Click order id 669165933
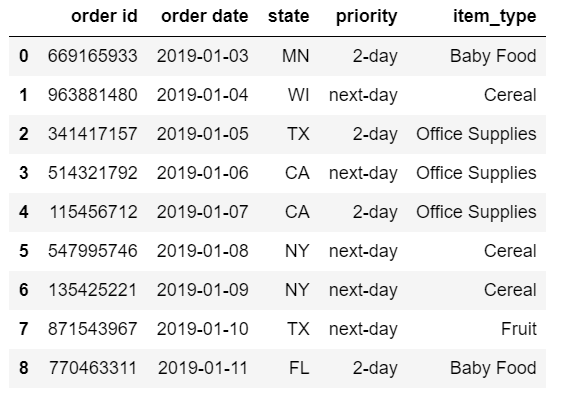564x403 pixels. point(93,56)
